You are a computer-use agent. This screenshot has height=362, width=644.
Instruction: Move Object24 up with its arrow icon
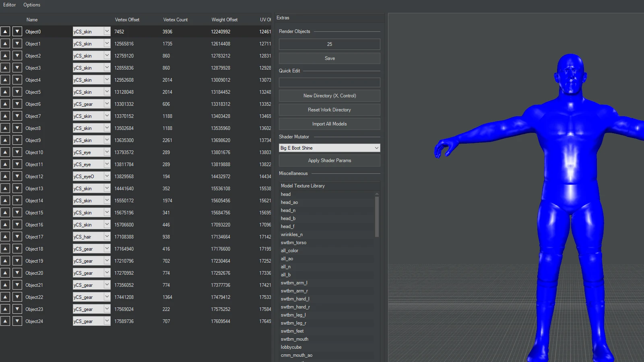point(5,321)
